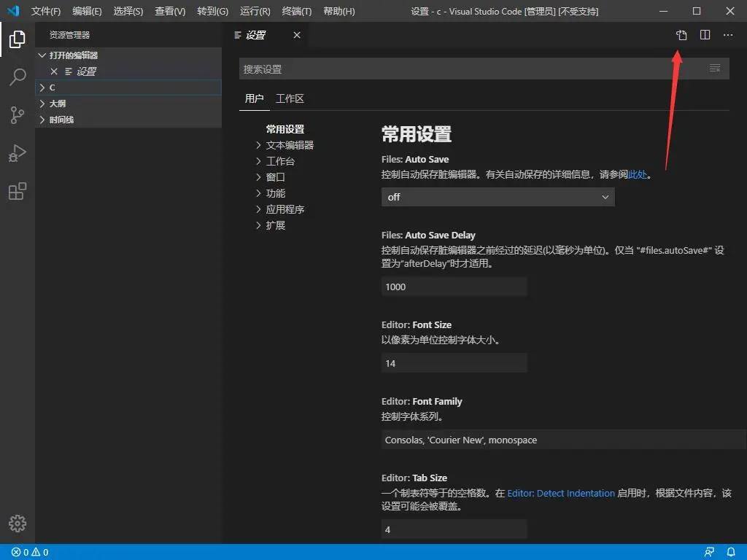Close 设置 in the open editors list
This screenshot has height=560, width=747.
[54, 71]
